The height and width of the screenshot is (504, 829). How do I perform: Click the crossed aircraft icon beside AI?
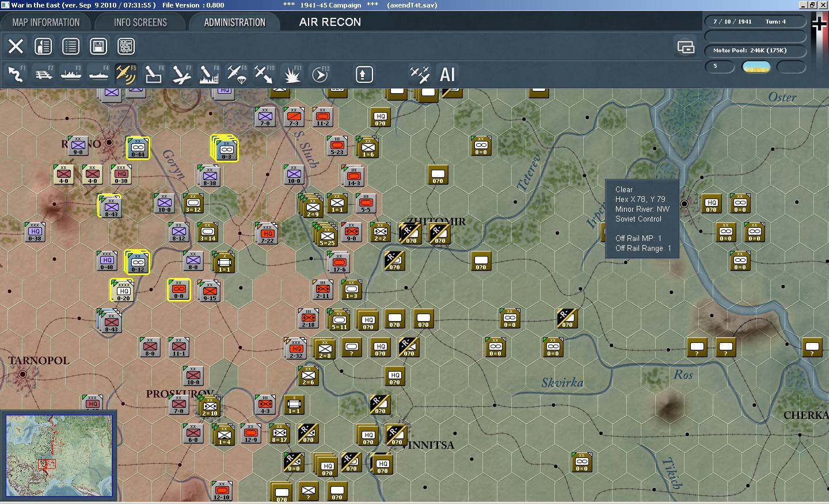(420, 74)
